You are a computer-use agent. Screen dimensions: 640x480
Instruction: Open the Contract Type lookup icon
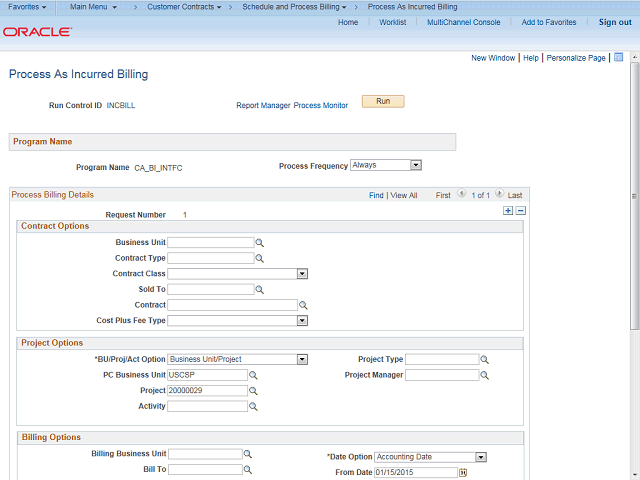[x=259, y=258]
